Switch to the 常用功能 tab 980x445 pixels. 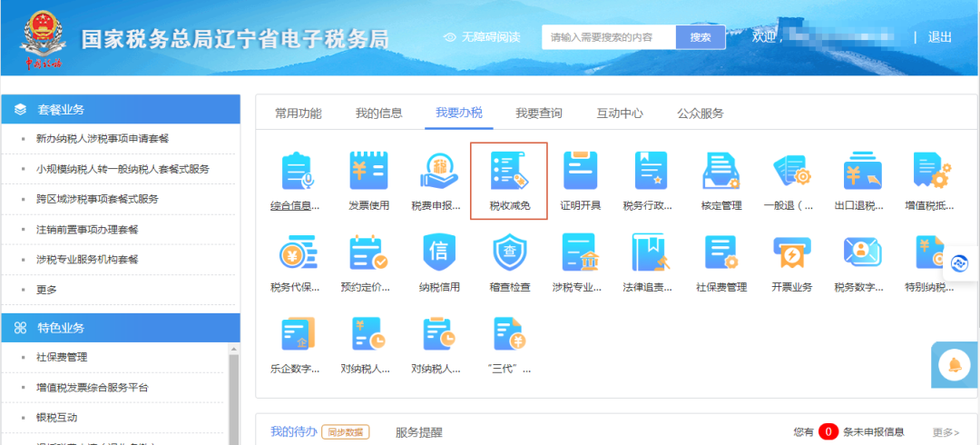pyautogui.click(x=299, y=114)
